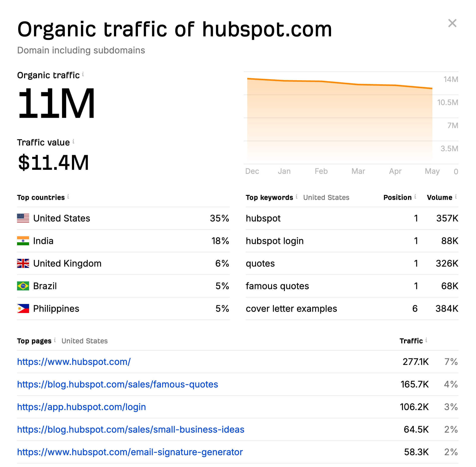
Task: Click the Philippines flag icon
Action: coord(23,308)
